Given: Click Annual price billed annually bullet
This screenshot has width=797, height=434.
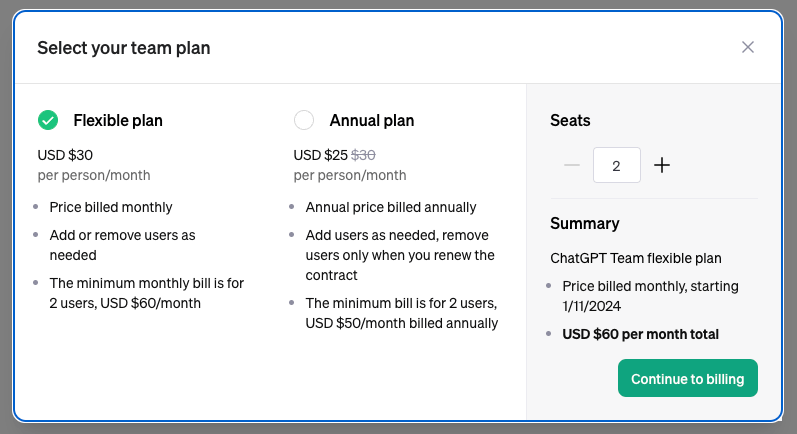Looking at the screenshot, I should 391,207.
